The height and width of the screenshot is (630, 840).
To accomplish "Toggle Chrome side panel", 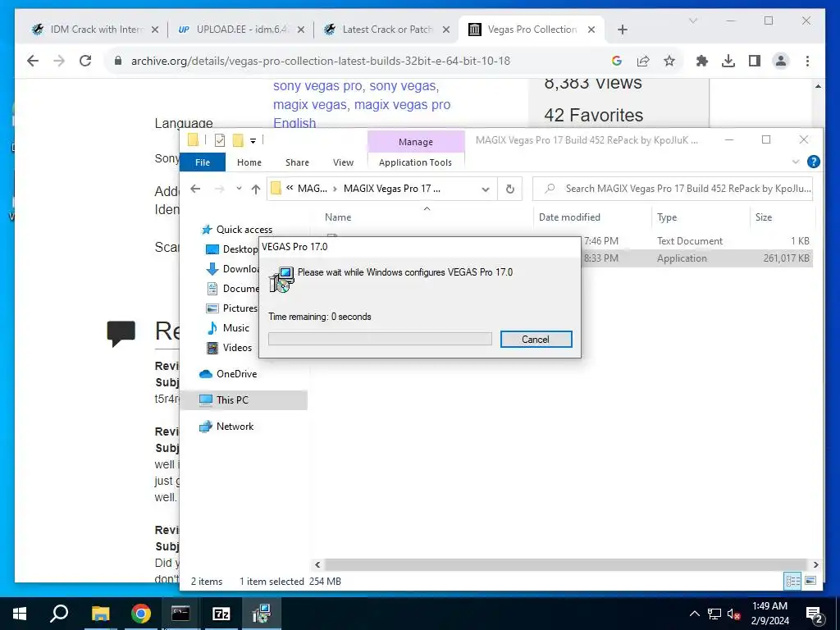I will 755,61.
